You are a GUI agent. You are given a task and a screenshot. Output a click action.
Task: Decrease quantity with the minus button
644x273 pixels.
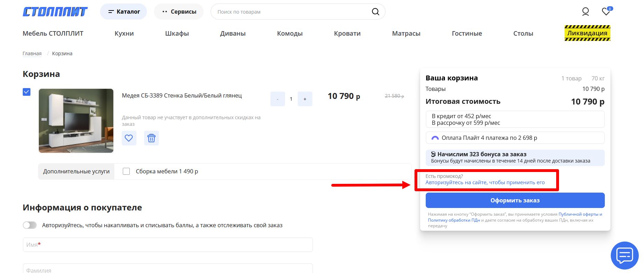[278, 99]
